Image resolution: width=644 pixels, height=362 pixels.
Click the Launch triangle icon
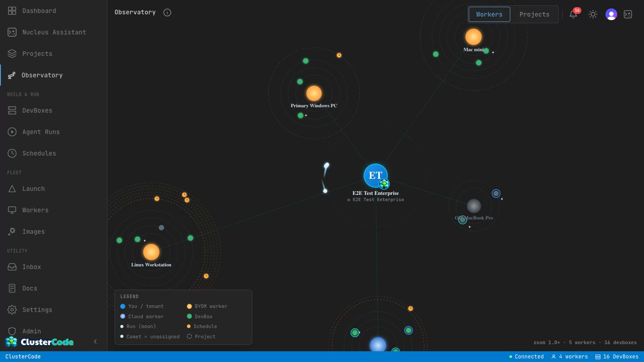point(12,189)
